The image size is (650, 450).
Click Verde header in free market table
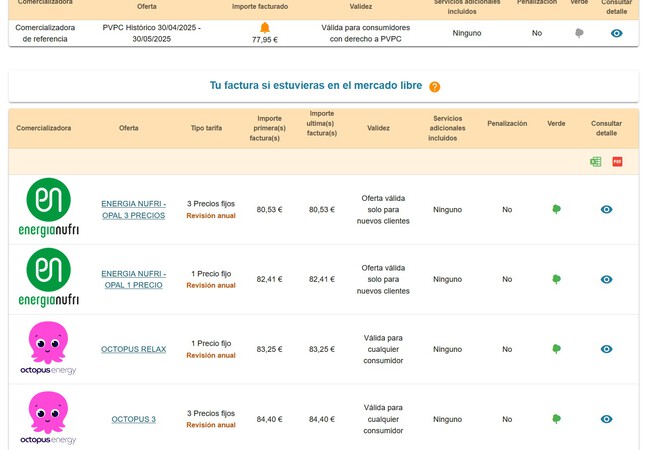pyautogui.click(x=556, y=123)
